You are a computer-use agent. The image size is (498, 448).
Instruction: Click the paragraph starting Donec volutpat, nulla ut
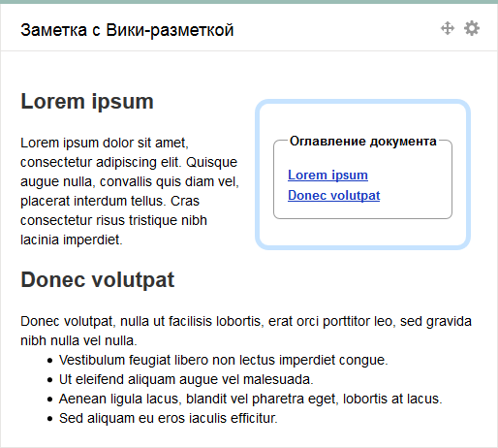pyautogui.click(x=246, y=331)
